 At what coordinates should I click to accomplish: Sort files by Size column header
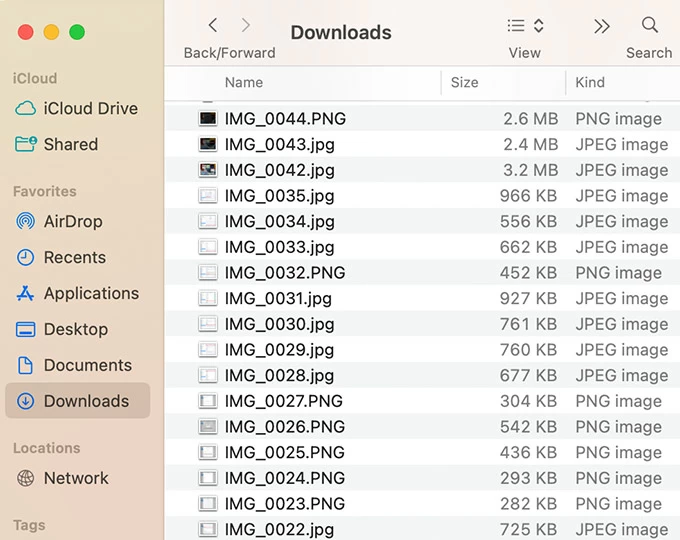tap(464, 83)
